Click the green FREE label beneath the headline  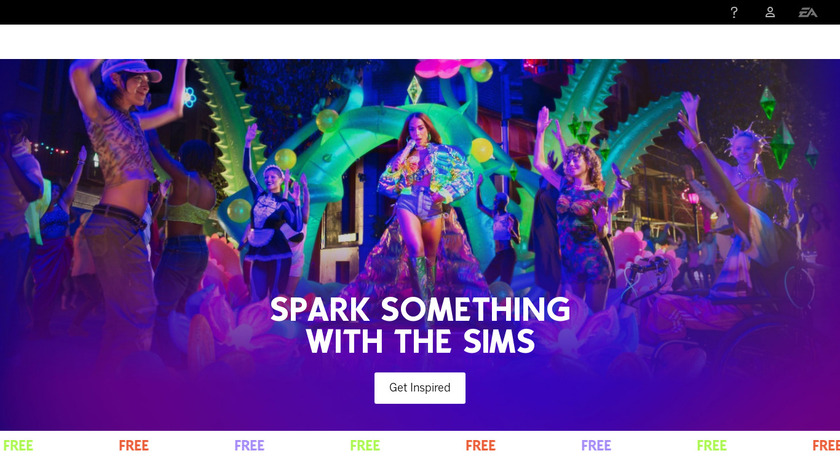coord(365,446)
